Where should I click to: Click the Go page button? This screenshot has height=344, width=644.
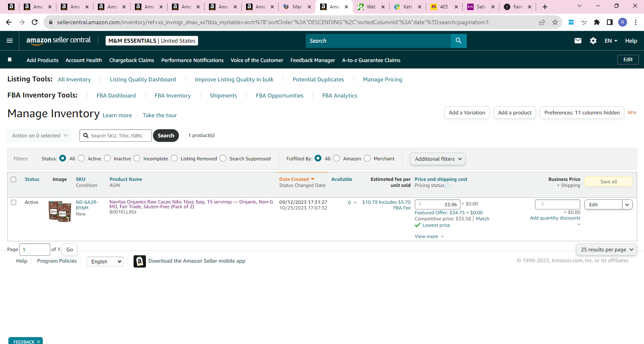pos(70,250)
